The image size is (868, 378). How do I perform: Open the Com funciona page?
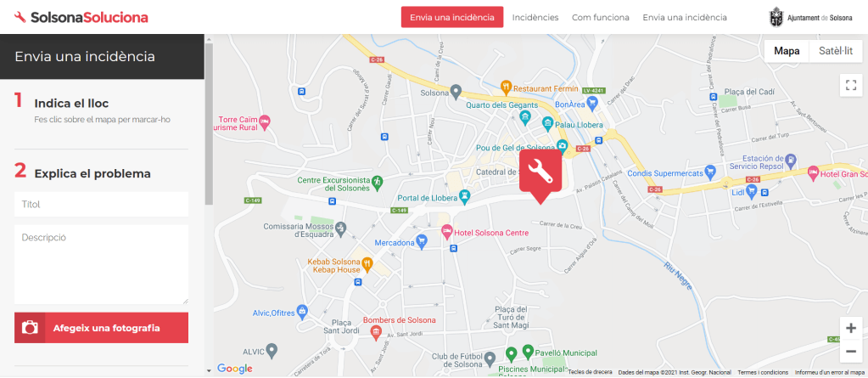tap(601, 17)
